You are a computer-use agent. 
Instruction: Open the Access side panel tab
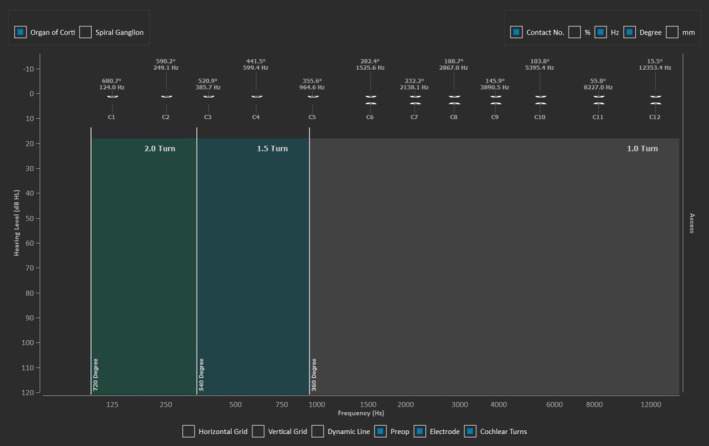click(691, 223)
